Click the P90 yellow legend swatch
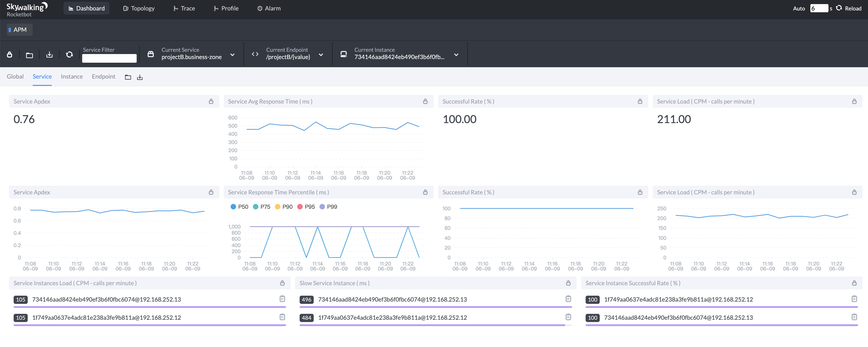This screenshot has height=347, width=868. pyautogui.click(x=277, y=207)
